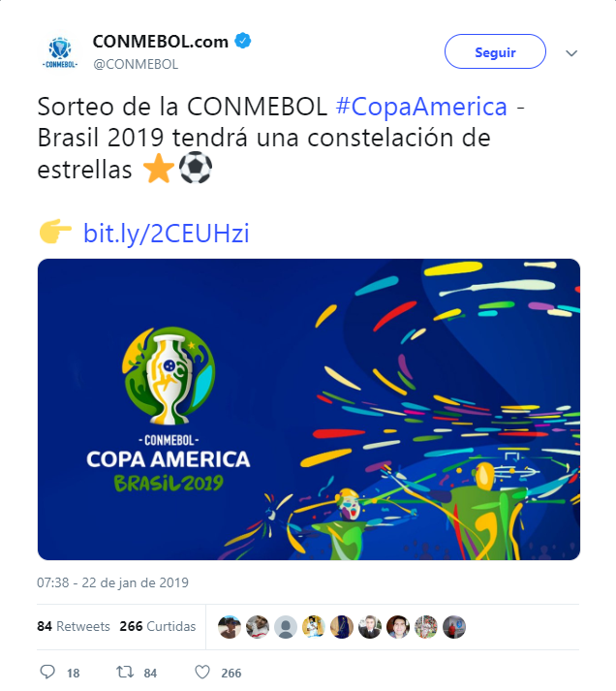Open the tweet timestamp 07:38 - 22 de jan de 2019
This screenshot has height=691, width=616.
(112, 583)
